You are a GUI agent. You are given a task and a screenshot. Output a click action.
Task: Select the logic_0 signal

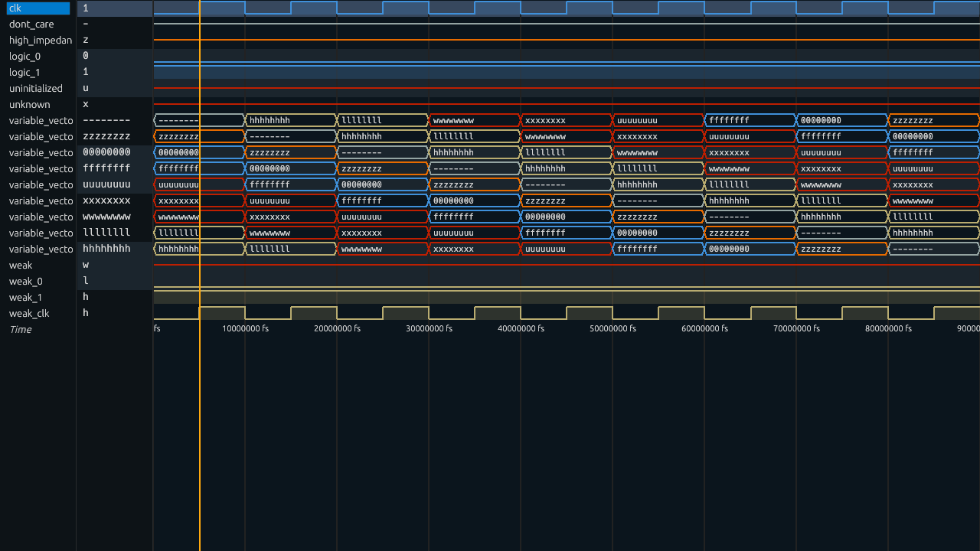tap(25, 57)
